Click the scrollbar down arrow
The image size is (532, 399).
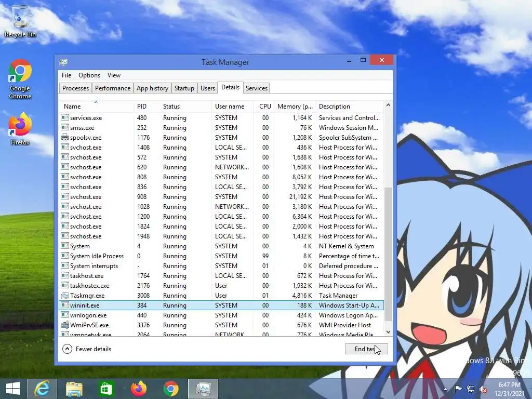388,332
